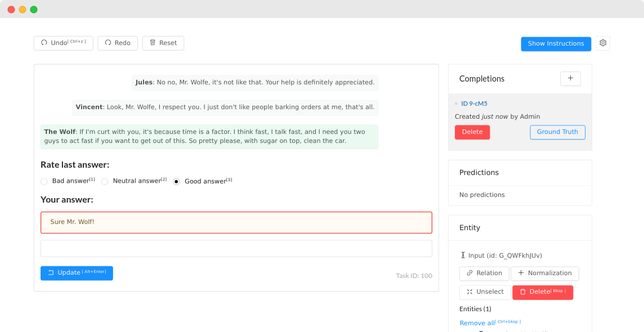The width and height of the screenshot is (644, 332).
Task: Click the Undo button
Action: pos(63,43)
